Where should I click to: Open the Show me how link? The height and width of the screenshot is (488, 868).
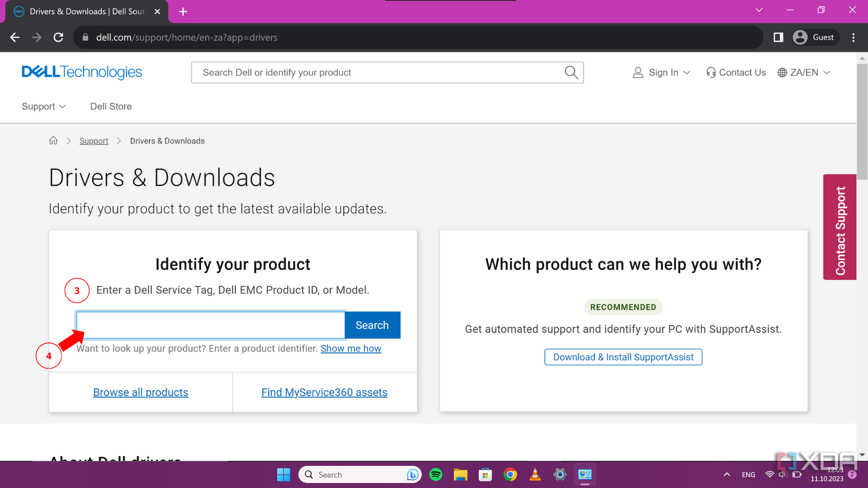[351, 348]
